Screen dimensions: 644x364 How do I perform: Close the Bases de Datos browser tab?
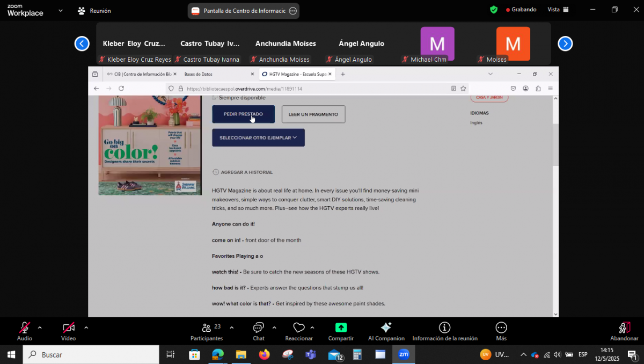[x=252, y=74]
